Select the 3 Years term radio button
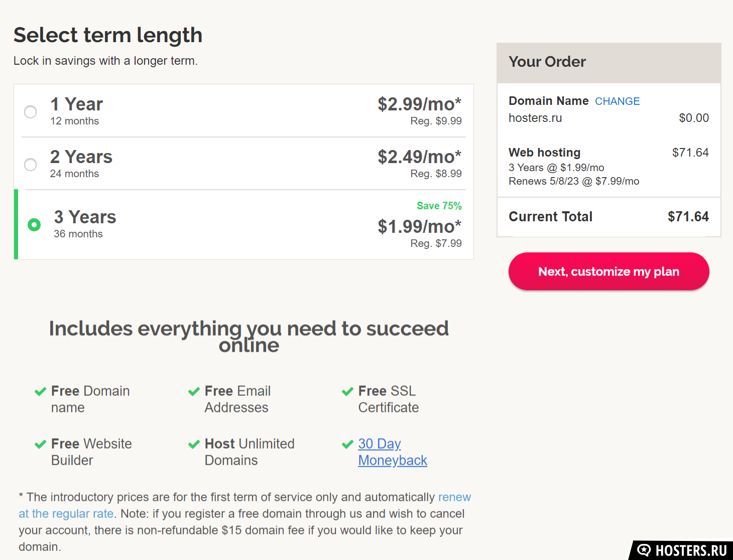Image resolution: width=733 pixels, height=560 pixels. (34, 224)
